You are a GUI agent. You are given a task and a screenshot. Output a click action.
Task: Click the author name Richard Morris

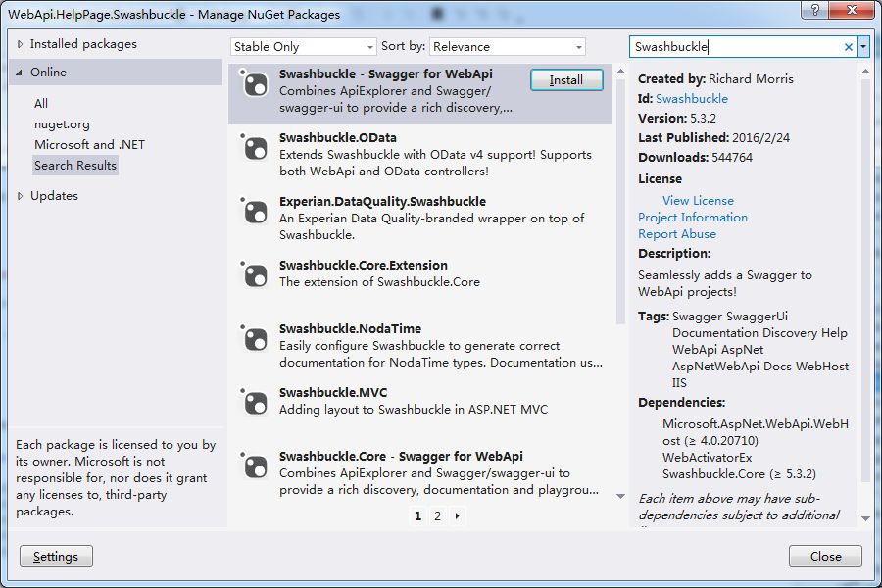point(751,78)
